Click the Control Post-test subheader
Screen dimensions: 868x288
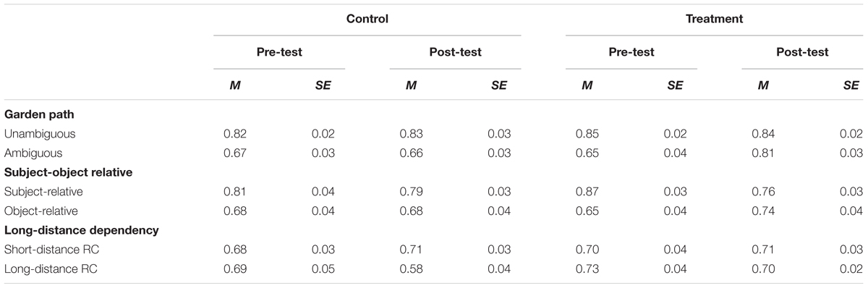click(455, 52)
